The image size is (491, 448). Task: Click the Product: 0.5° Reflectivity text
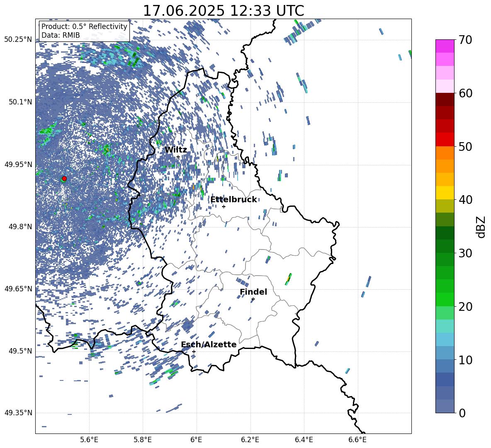point(84,27)
